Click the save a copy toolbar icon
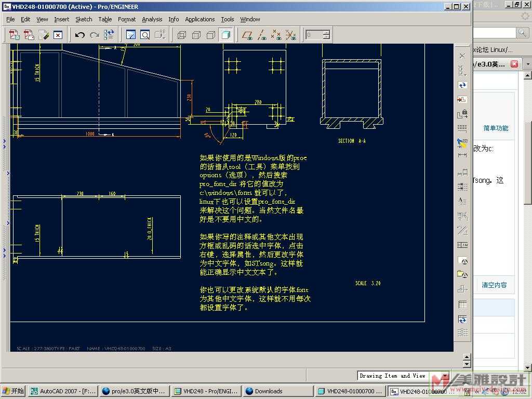This screenshot has height=399, width=532. 29,35
